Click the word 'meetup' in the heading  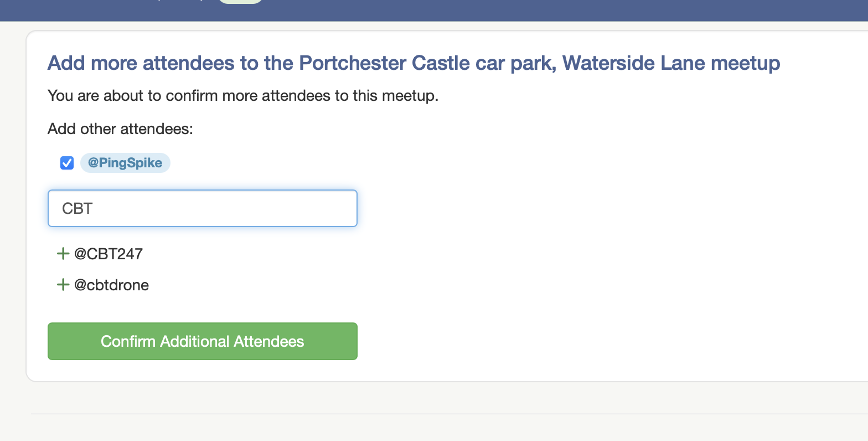pos(745,63)
